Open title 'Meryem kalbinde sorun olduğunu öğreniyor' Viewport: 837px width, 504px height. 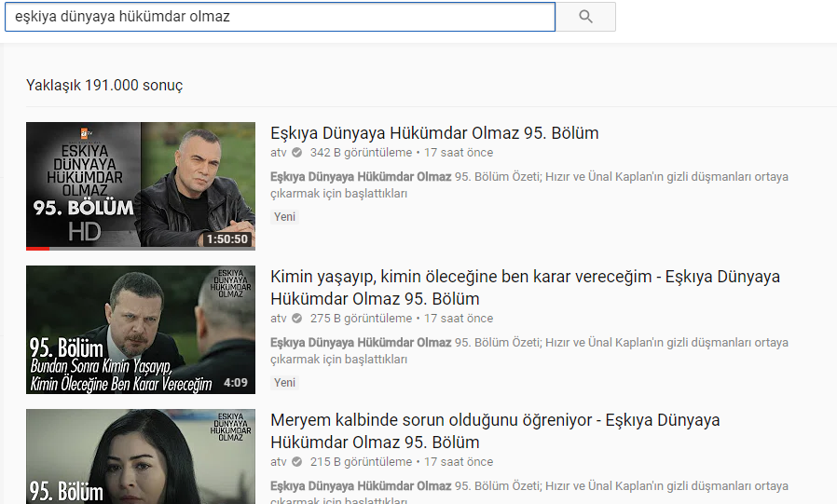pyautogui.click(x=495, y=421)
